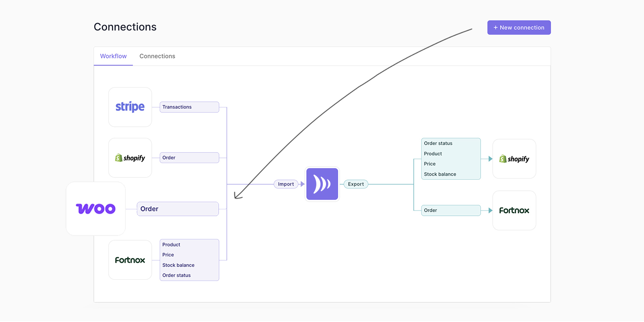
Task: Click Stock balance in Shopify export list
Action: [440, 174]
